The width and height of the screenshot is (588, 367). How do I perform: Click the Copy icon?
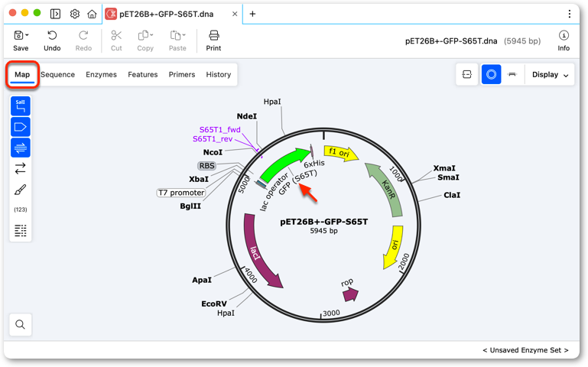point(143,36)
